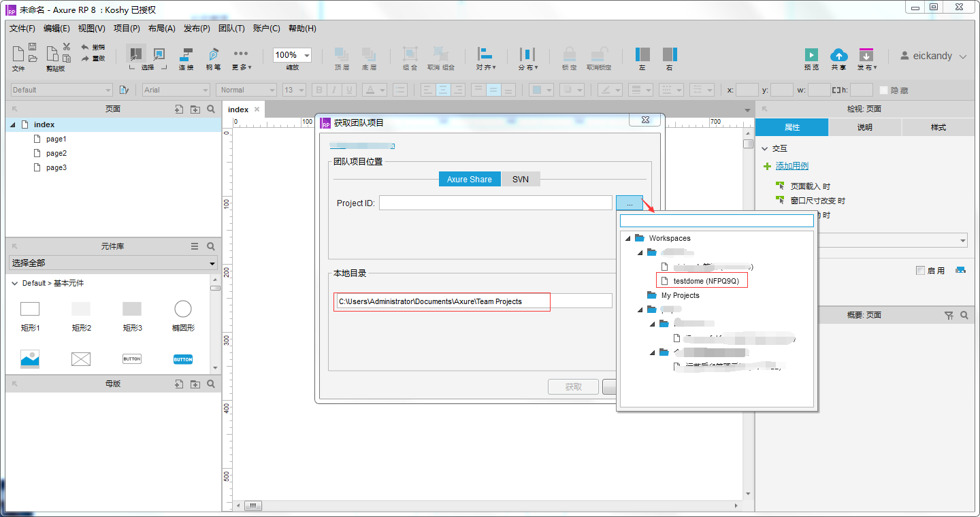Viewport: 980px width, 517px height.
Task: Click the search icon in 母版 panel
Action: pyautogui.click(x=211, y=384)
